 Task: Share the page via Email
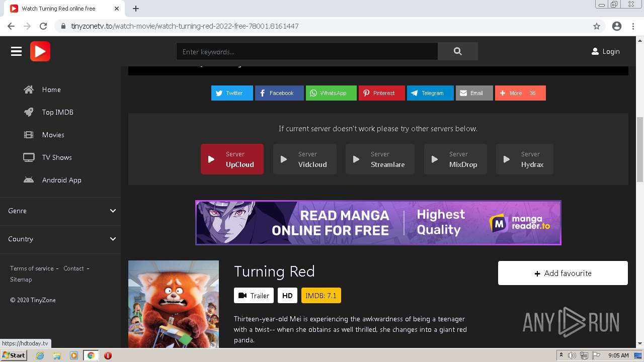click(474, 93)
